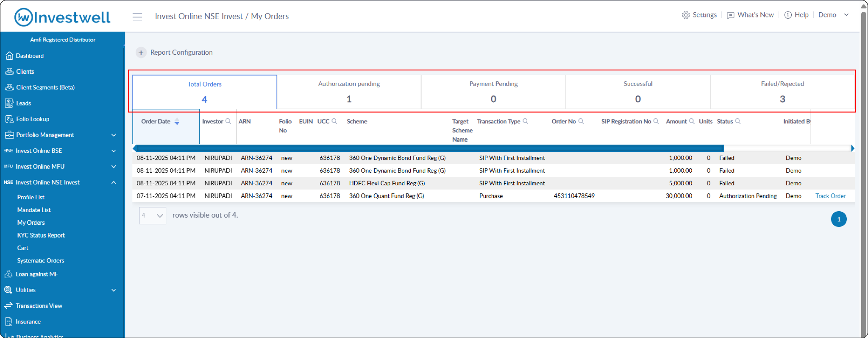Click the search icon next to Status column
868x338 pixels.
[738, 121]
